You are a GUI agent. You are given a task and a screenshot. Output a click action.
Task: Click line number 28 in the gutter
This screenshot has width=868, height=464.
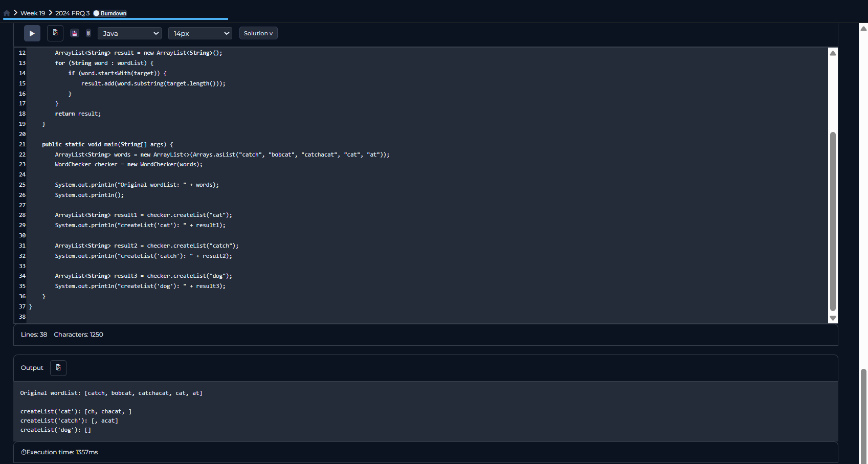22,215
